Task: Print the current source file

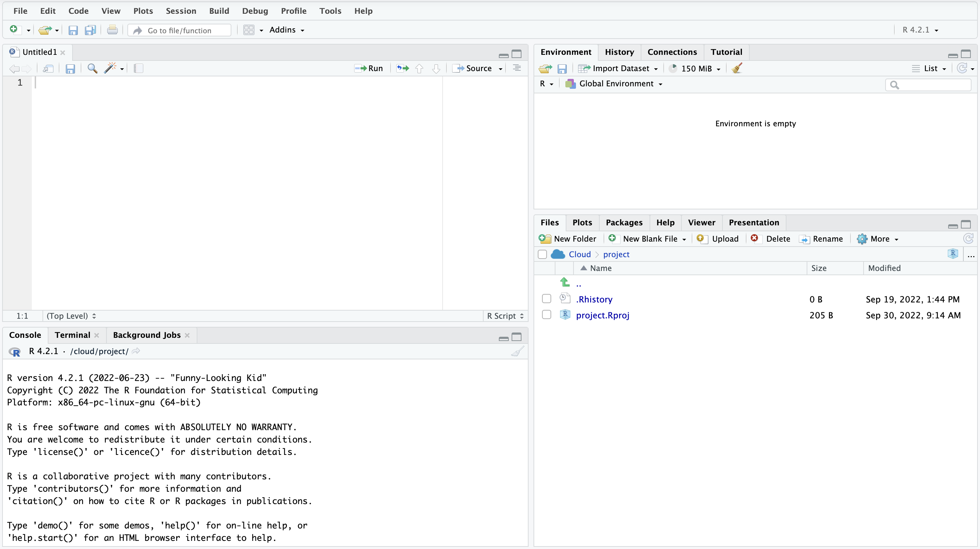Action: pos(112,30)
